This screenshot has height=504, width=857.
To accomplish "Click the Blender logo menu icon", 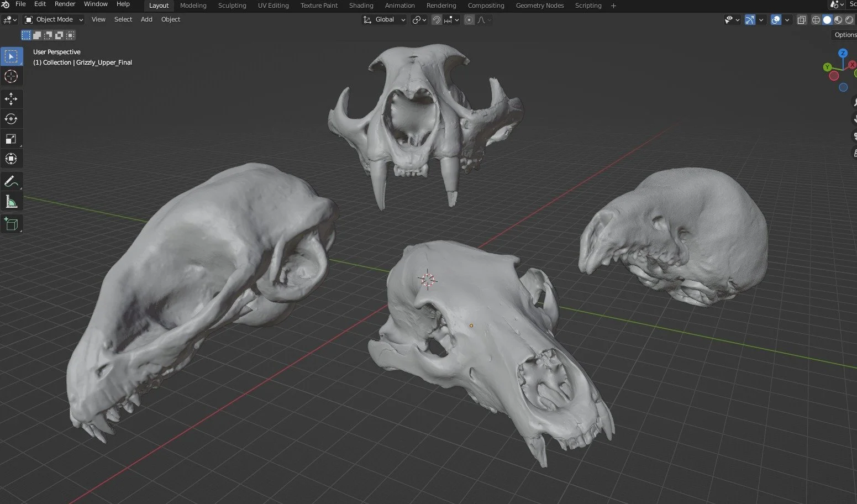I will pos(6,4).
